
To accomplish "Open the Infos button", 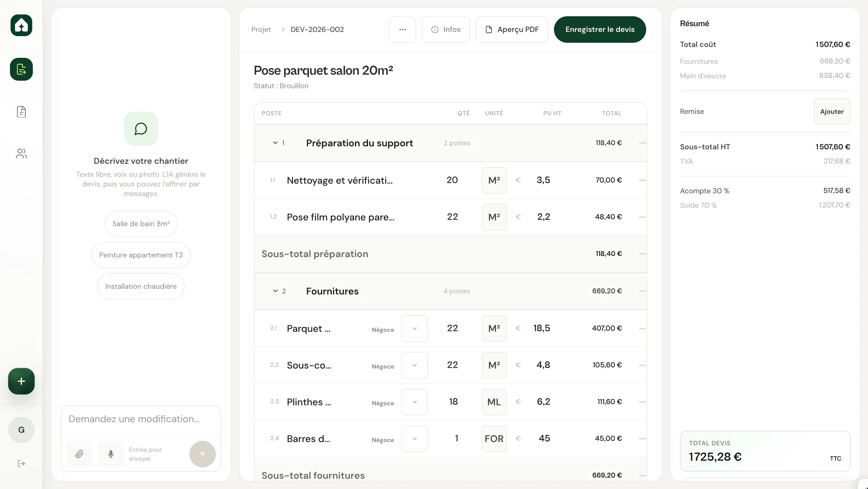I will 445,30.
